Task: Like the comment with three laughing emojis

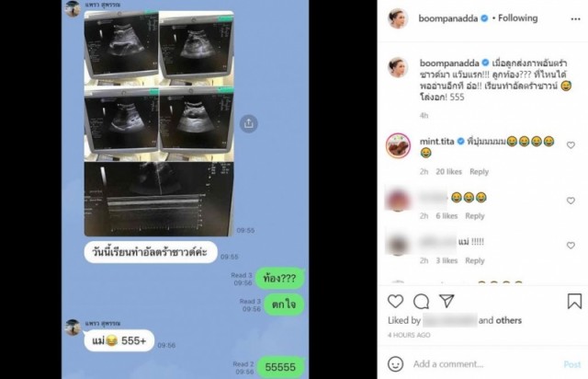Action: point(571,201)
